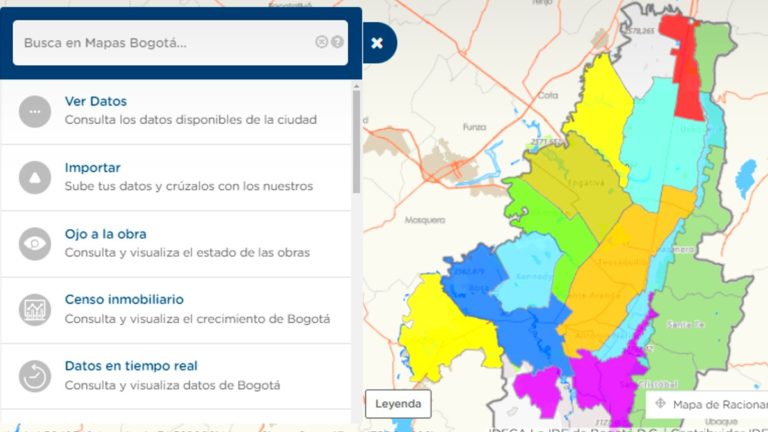Image resolution: width=768 pixels, height=432 pixels.
Task: Click the Censo inmobiliario chart icon
Action: click(35, 310)
